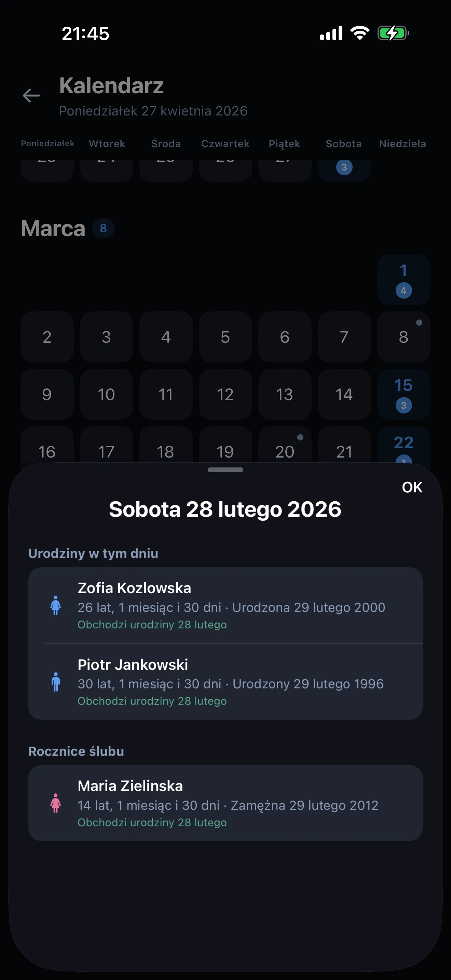451x980 pixels.
Task: Select March 12 day cell
Action: [x=225, y=394]
